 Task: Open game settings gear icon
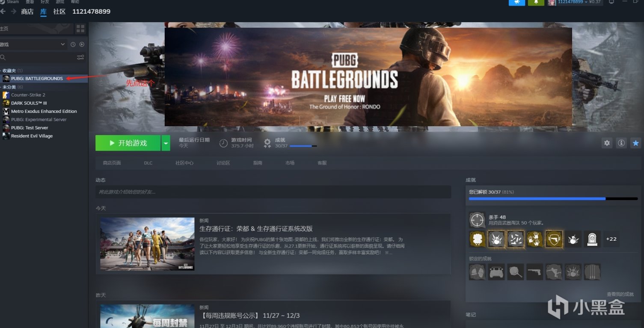coord(607,143)
